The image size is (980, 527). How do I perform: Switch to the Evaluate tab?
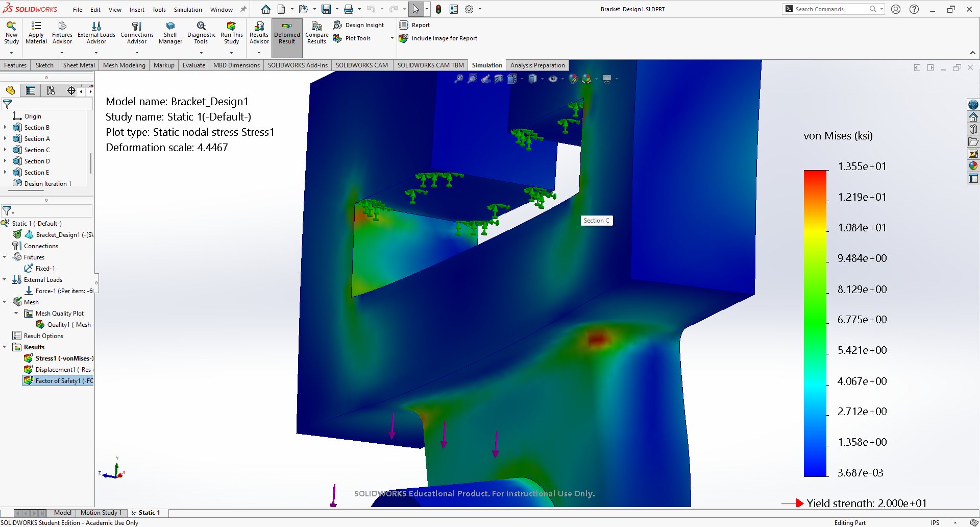(194, 65)
